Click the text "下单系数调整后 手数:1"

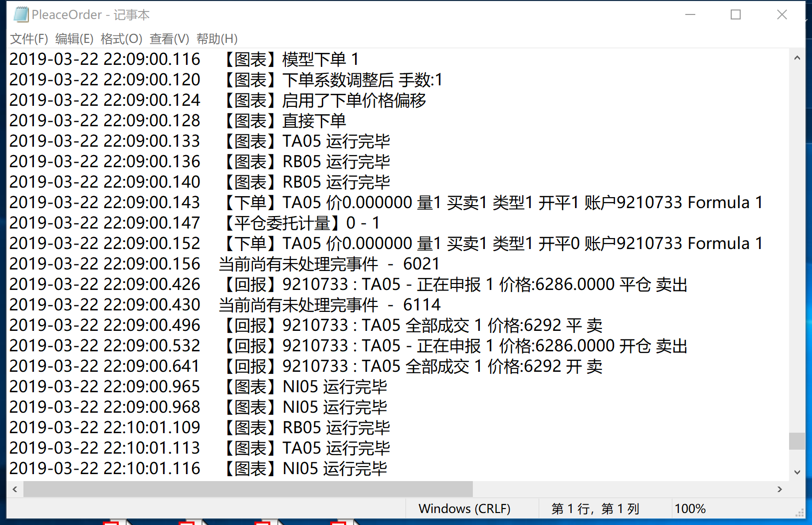click(x=363, y=80)
